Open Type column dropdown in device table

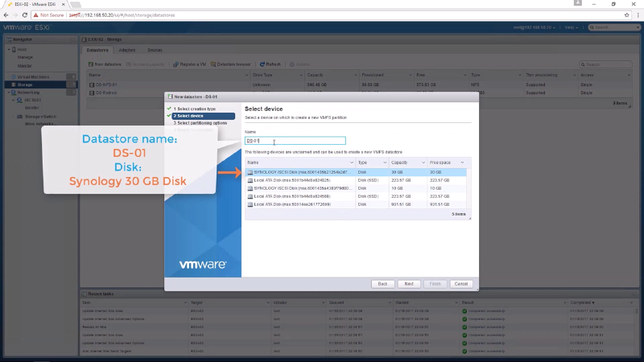pos(385,162)
